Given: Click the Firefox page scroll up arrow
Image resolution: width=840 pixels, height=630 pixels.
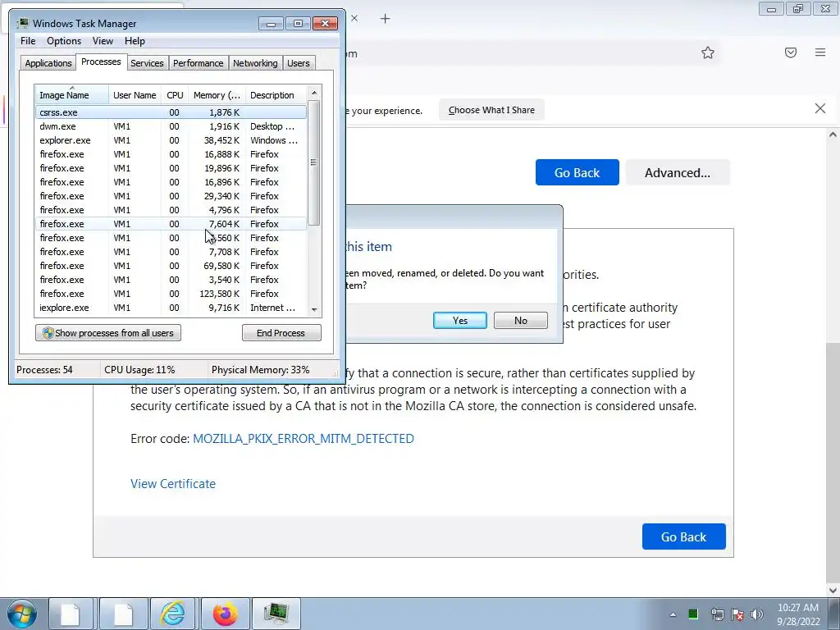Looking at the screenshot, I should (833, 135).
